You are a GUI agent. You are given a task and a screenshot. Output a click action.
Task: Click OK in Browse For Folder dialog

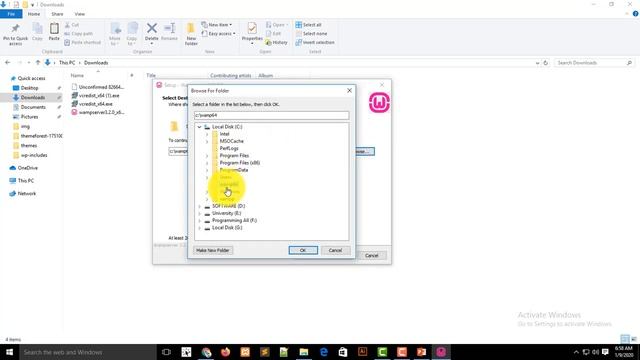pos(303,250)
